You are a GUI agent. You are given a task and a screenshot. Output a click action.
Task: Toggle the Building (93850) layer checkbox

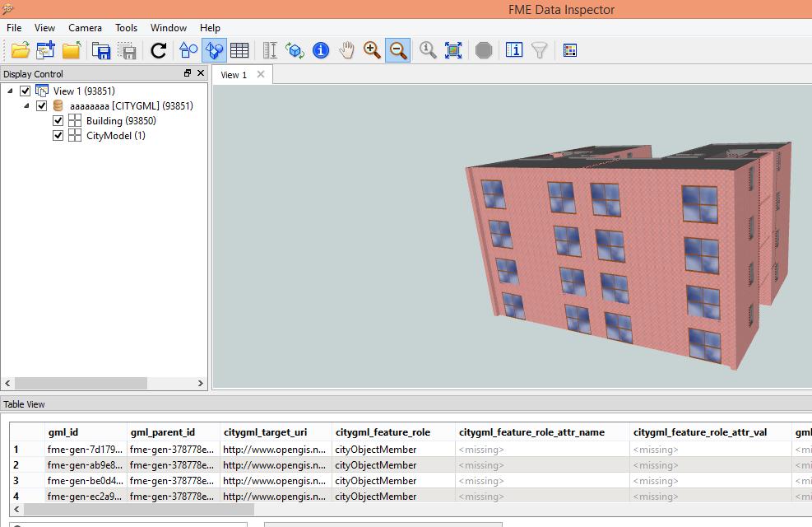[x=58, y=121]
